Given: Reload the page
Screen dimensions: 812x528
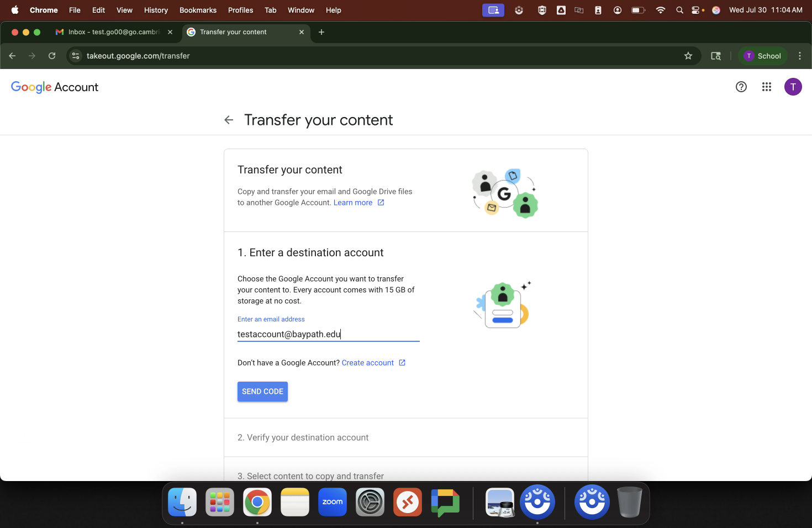Looking at the screenshot, I should click(x=52, y=56).
